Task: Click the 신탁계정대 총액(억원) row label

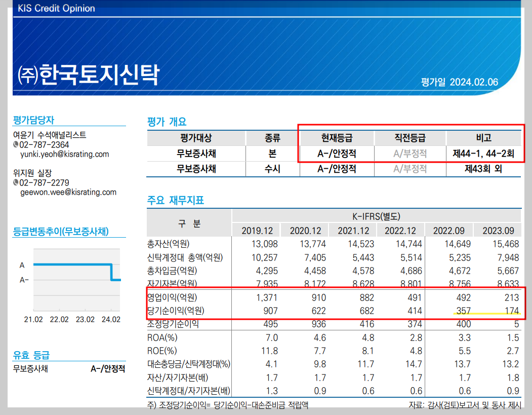Action: (185, 257)
